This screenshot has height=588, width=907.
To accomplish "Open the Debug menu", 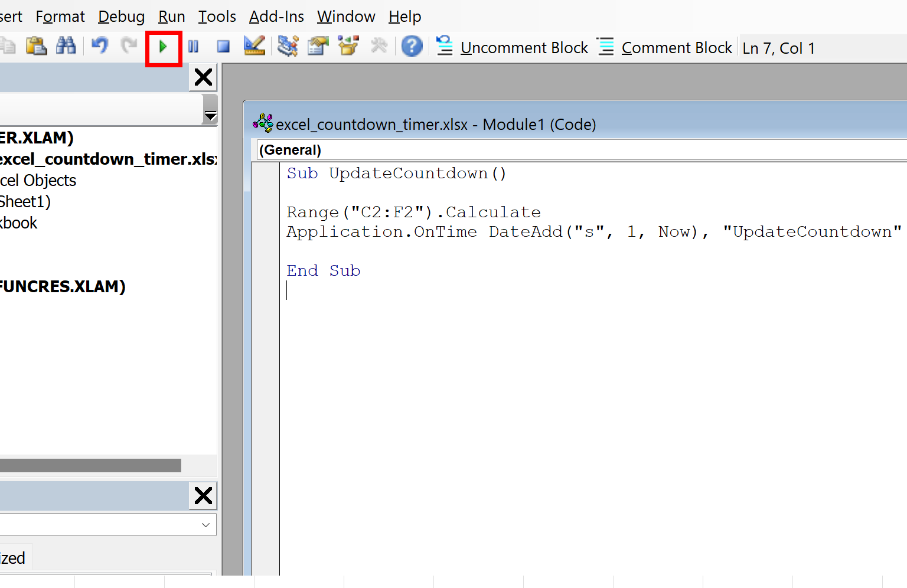I will (x=121, y=17).
